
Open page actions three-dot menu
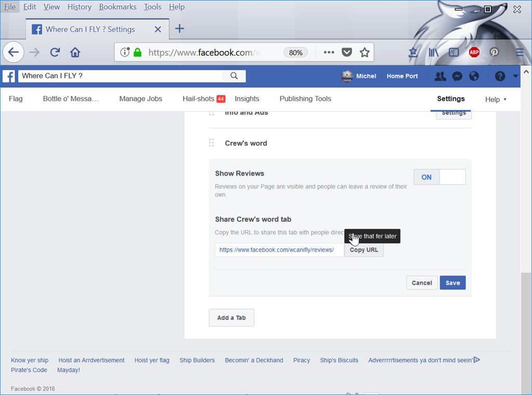point(329,52)
